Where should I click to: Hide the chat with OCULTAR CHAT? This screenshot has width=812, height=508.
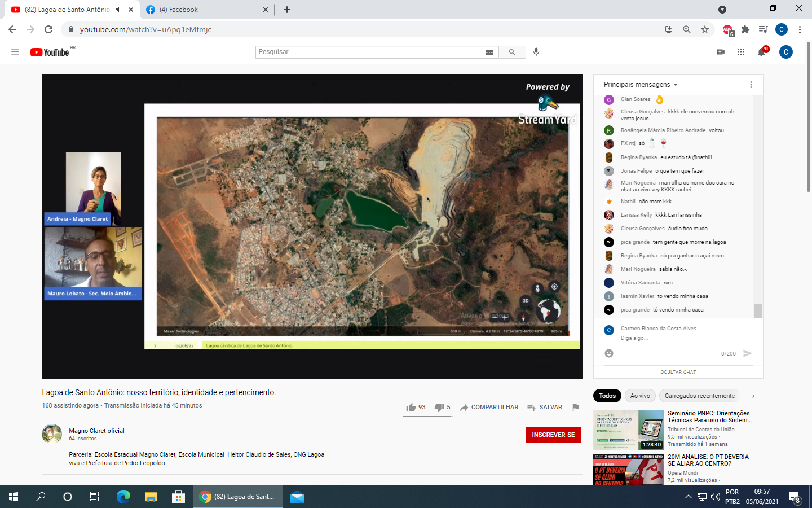click(x=678, y=372)
